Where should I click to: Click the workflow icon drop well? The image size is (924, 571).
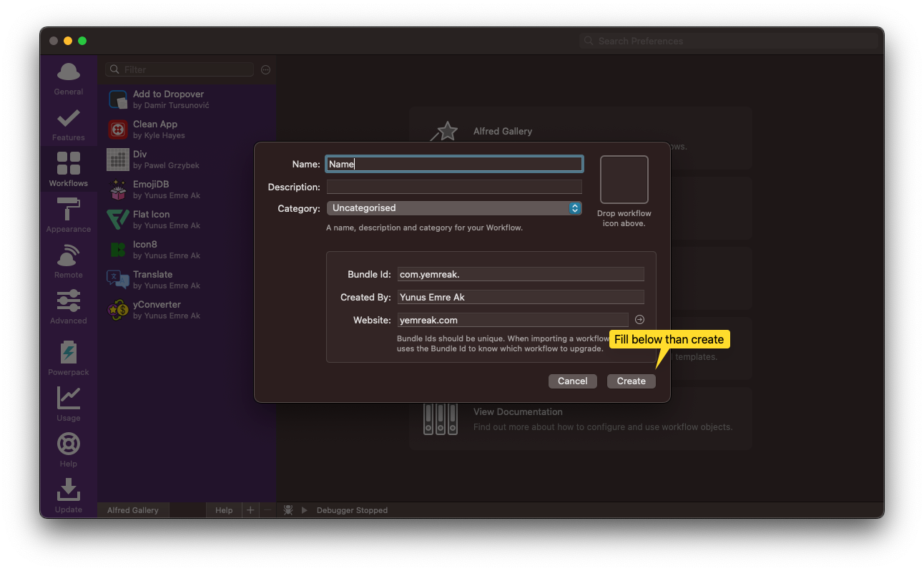[x=624, y=180]
